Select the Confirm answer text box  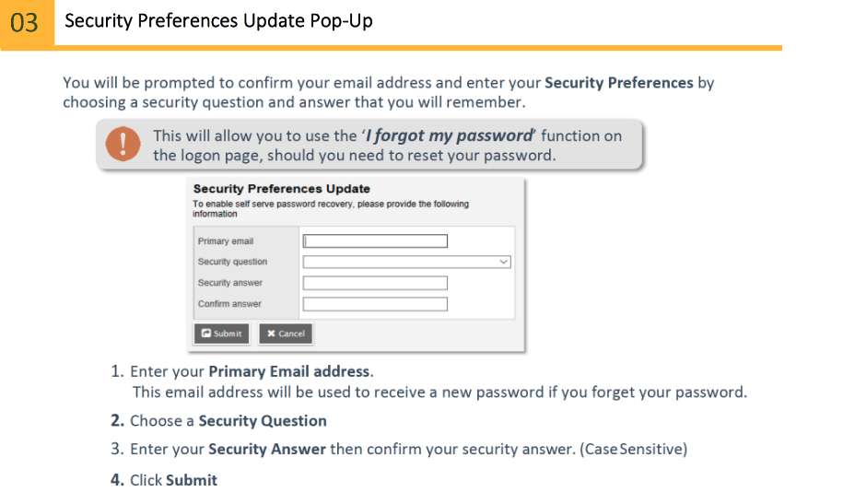375,304
